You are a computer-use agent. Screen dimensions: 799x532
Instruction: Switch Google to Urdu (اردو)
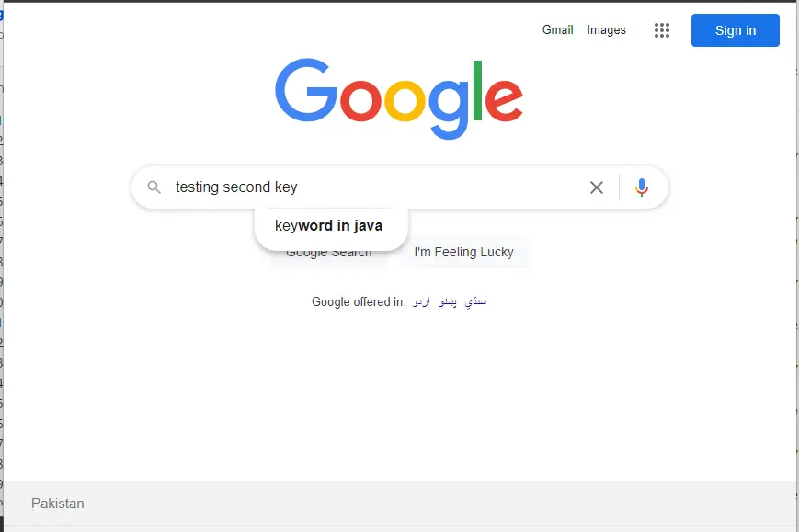421,302
